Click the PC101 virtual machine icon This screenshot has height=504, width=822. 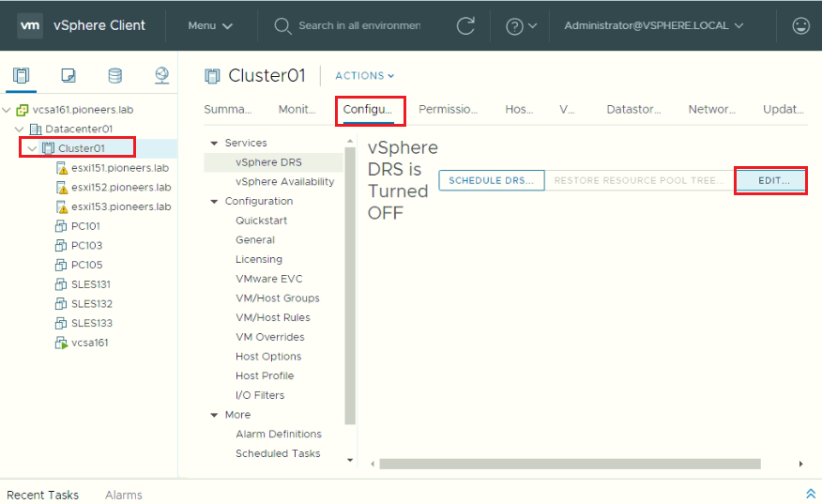pos(61,226)
